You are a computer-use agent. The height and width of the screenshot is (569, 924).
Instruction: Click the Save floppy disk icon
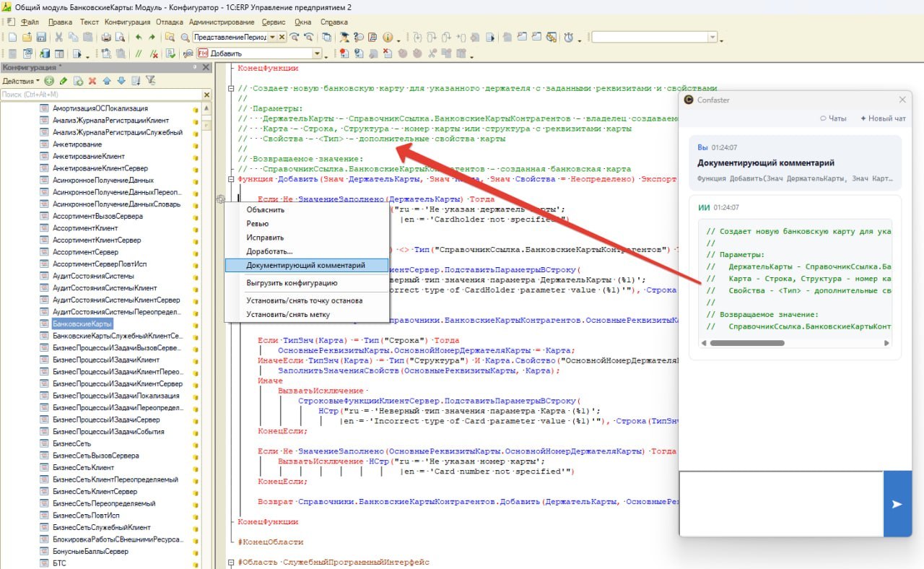click(x=41, y=37)
